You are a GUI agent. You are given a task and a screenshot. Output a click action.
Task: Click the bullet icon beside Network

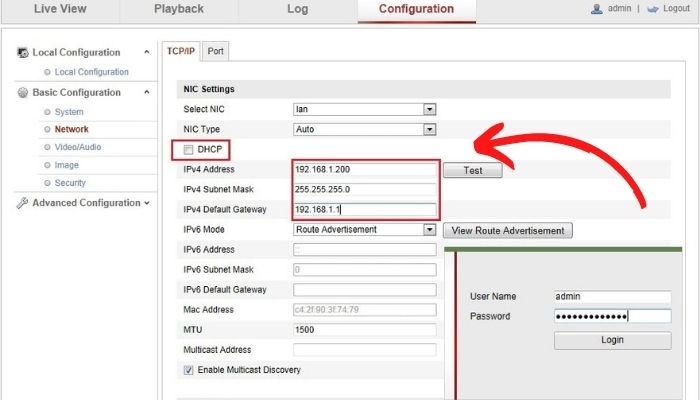(x=47, y=129)
